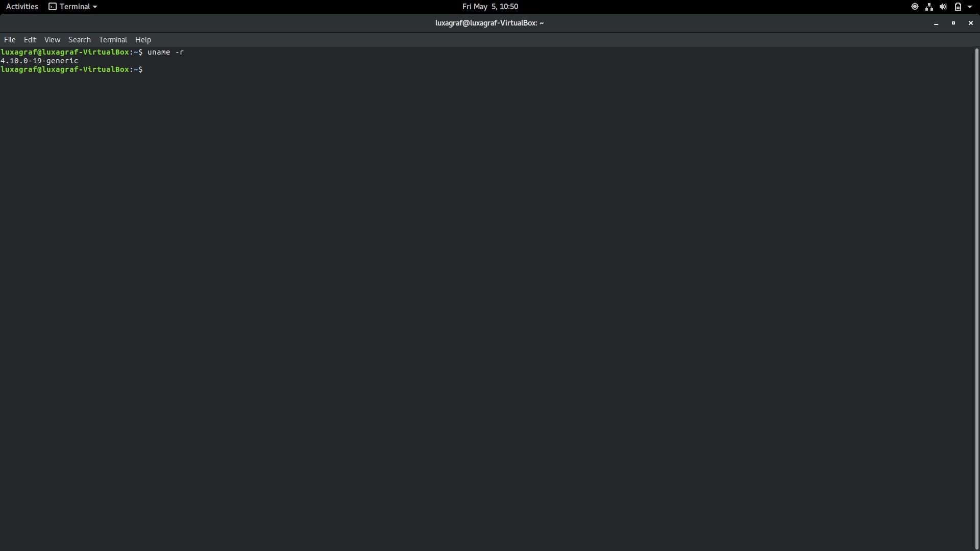The height and width of the screenshot is (551, 980).
Task: Open the Activities overview
Action: coord(21,6)
